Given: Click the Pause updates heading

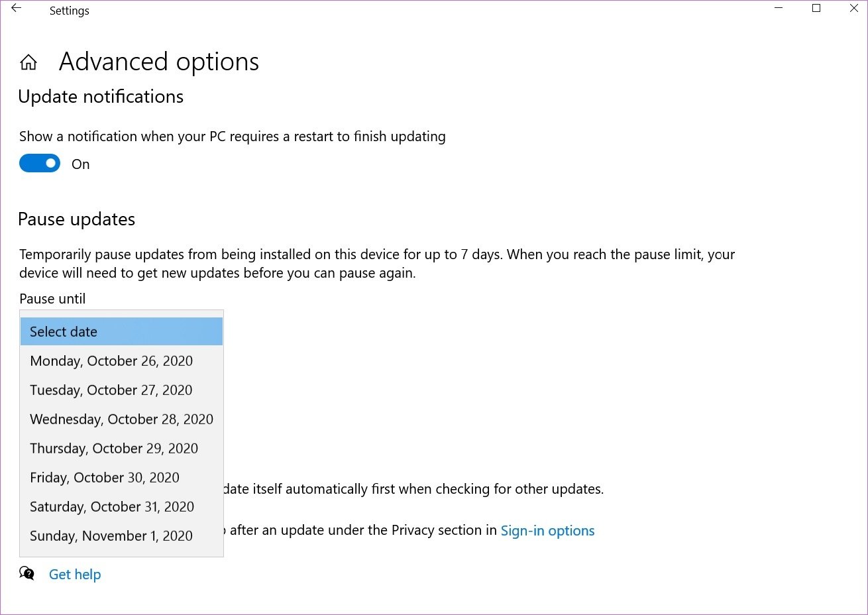Looking at the screenshot, I should 76,219.
